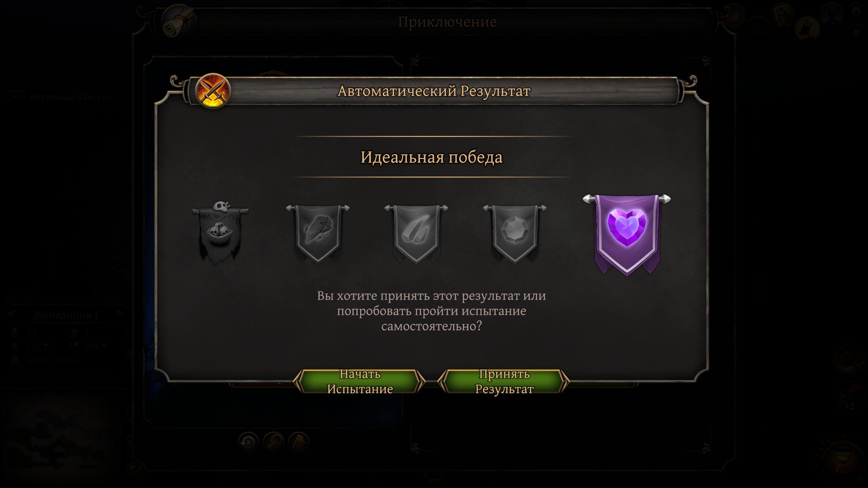The image size is (868, 488).
Task: Open the scroll icon beside Приключение
Action: coord(179,21)
